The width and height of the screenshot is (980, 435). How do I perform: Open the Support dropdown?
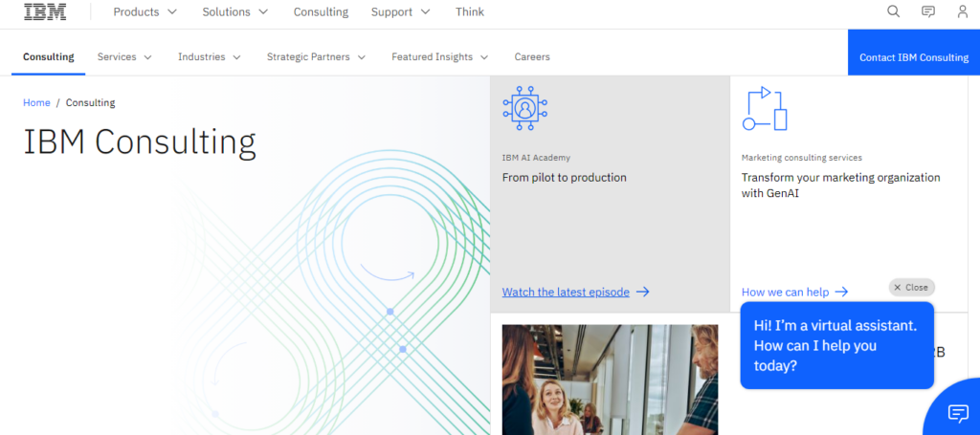click(x=400, y=12)
